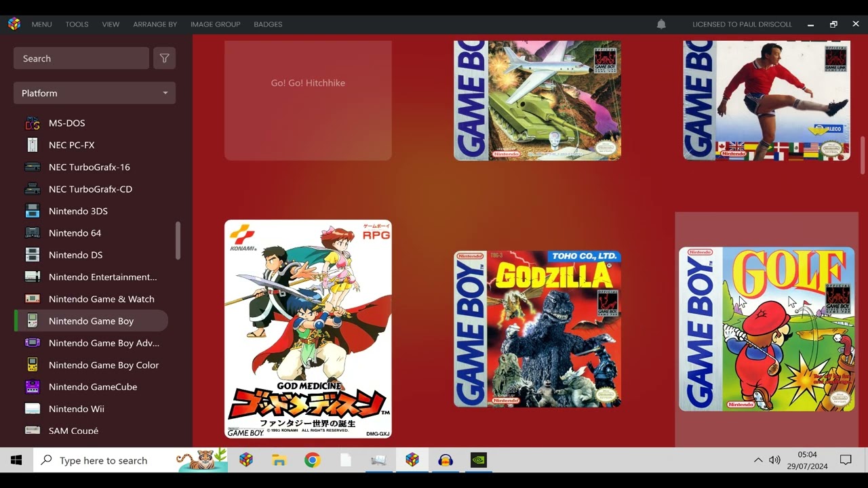Open the VIEW menu
868x488 pixels.
click(x=111, y=24)
